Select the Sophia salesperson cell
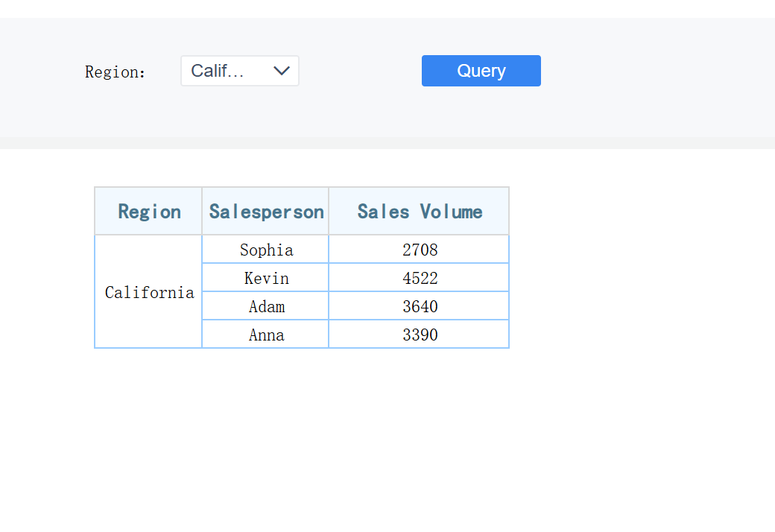The height and width of the screenshot is (532, 775). pyautogui.click(x=265, y=250)
